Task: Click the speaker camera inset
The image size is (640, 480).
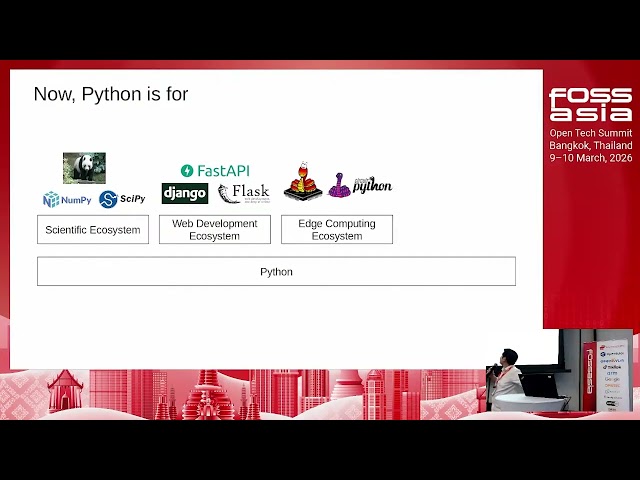Action: [x=559, y=371]
